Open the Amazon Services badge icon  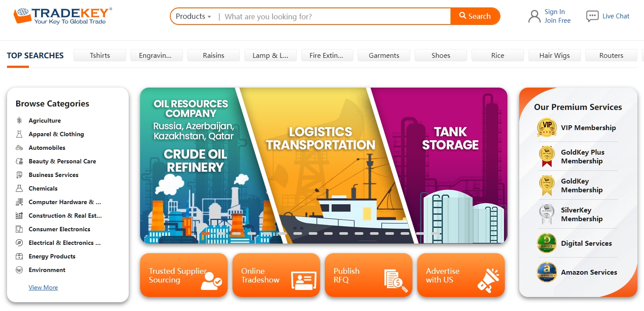click(x=546, y=272)
